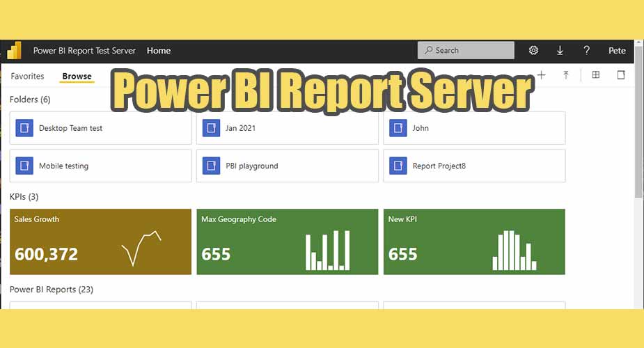Click the PBI playground folder icon
This screenshot has width=644, height=348.
click(211, 166)
